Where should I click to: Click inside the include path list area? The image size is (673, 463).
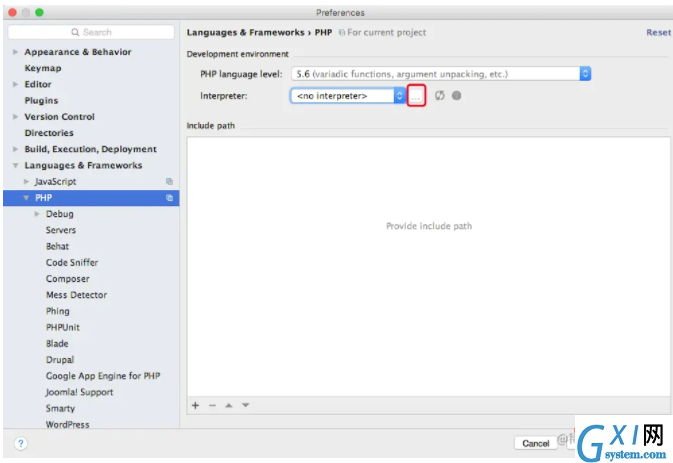(x=428, y=267)
